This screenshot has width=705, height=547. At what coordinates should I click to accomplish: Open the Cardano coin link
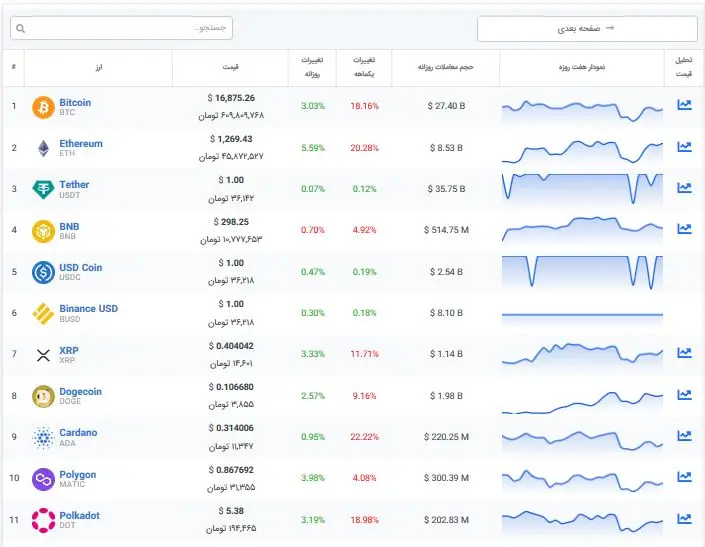(78, 432)
